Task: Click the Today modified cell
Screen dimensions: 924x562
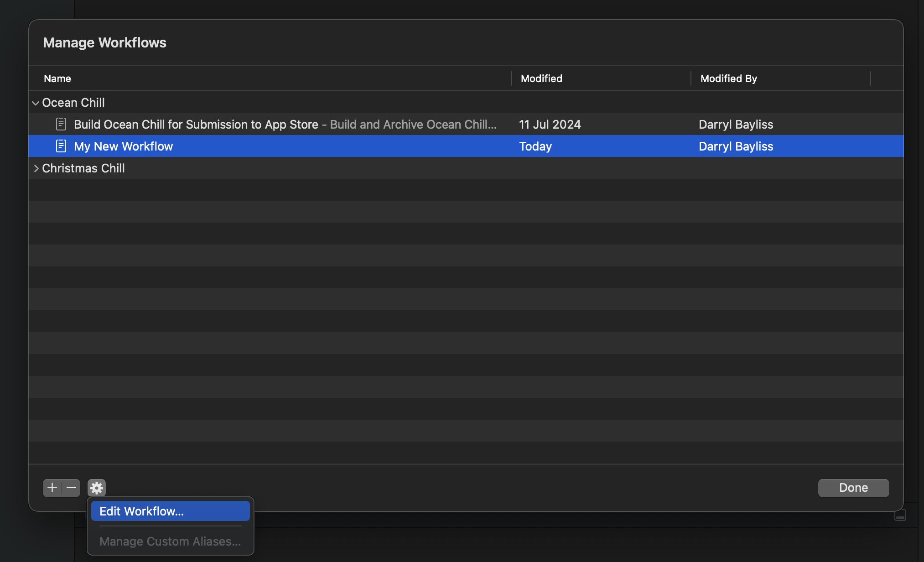Action: point(535,146)
